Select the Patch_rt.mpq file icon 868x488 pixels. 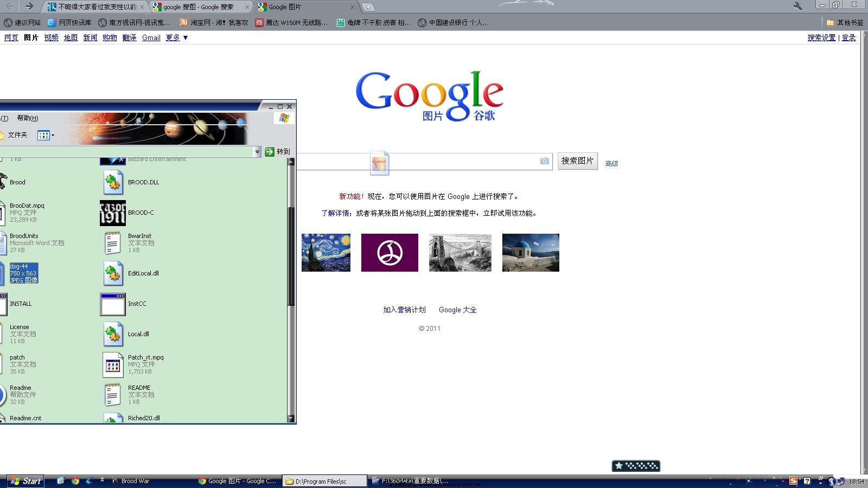[x=113, y=364]
